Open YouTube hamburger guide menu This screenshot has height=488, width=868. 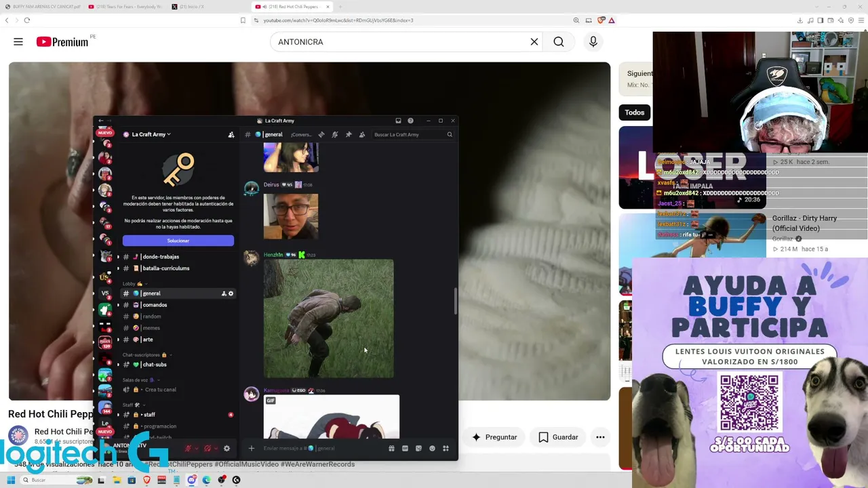coord(18,42)
